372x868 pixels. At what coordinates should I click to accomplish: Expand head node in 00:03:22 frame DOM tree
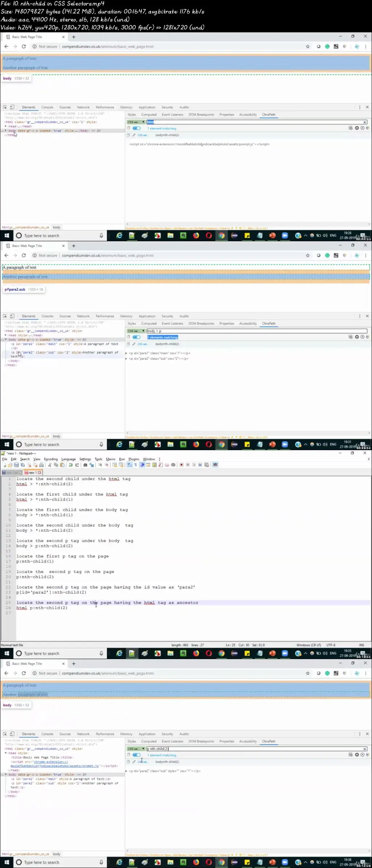click(5, 126)
